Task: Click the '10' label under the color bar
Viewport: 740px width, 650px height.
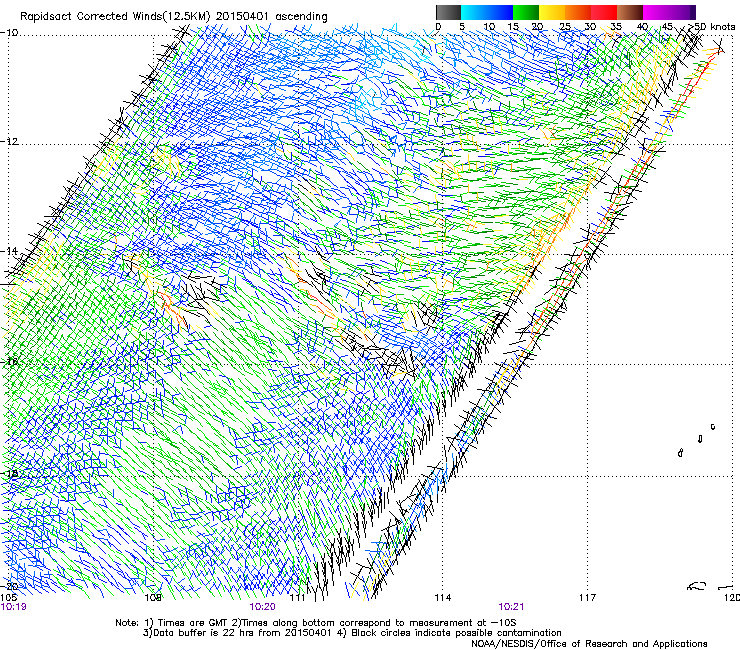Action: click(x=489, y=26)
